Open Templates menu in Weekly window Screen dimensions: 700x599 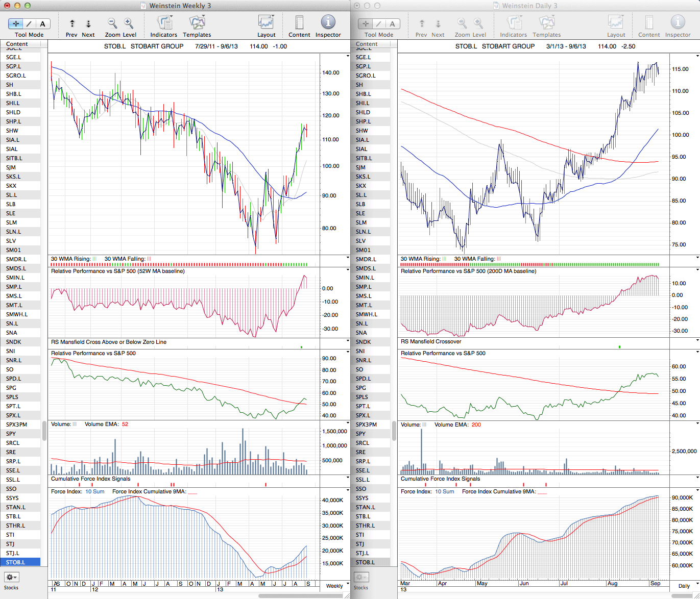coord(197,23)
